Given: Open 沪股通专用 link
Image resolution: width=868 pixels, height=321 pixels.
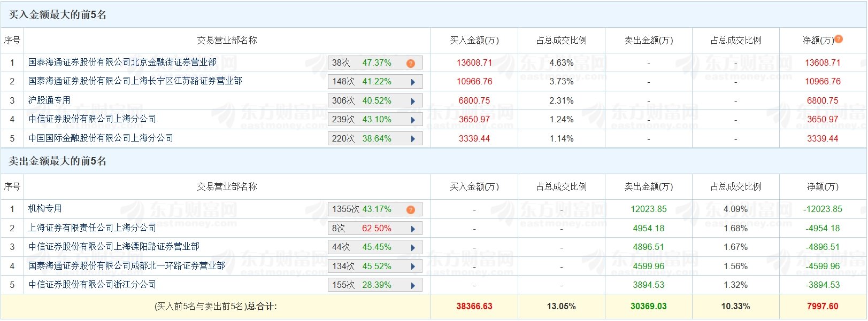Looking at the screenshot, I should tap(49, 100).
